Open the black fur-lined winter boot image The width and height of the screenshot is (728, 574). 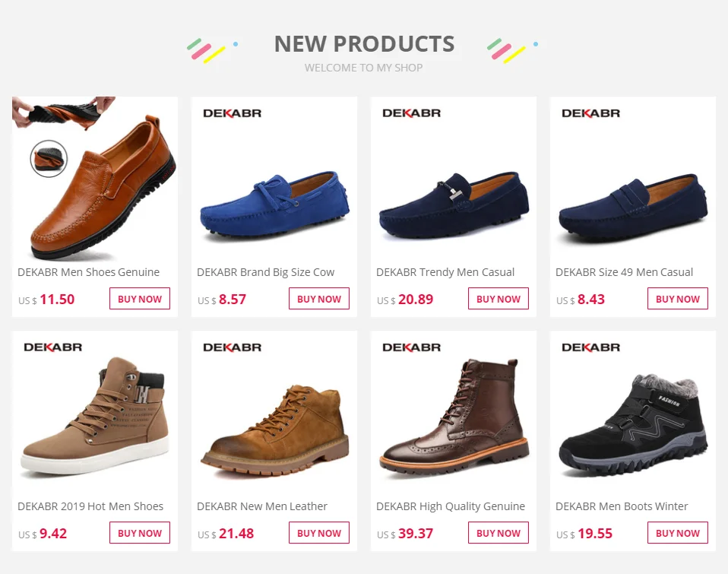pos(633,414)
